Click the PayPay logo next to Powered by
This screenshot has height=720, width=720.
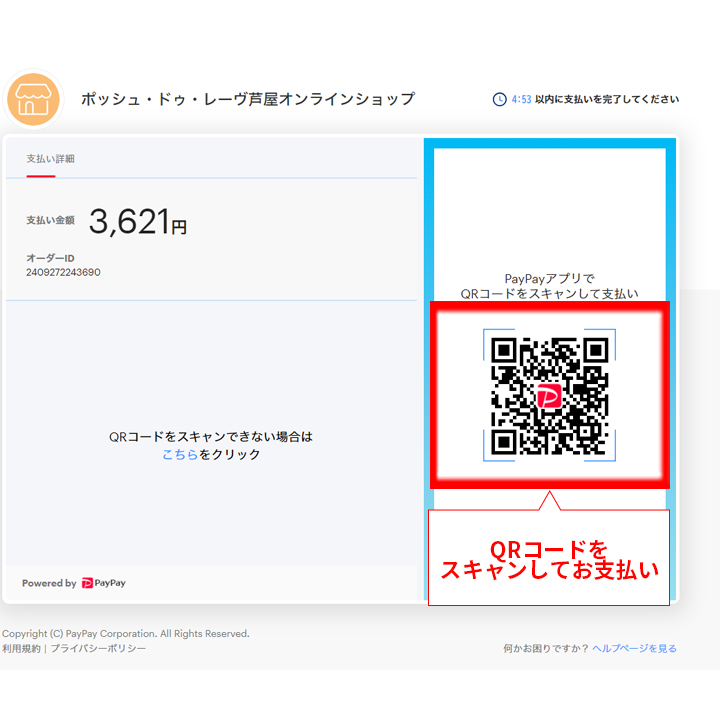point(104,583)
